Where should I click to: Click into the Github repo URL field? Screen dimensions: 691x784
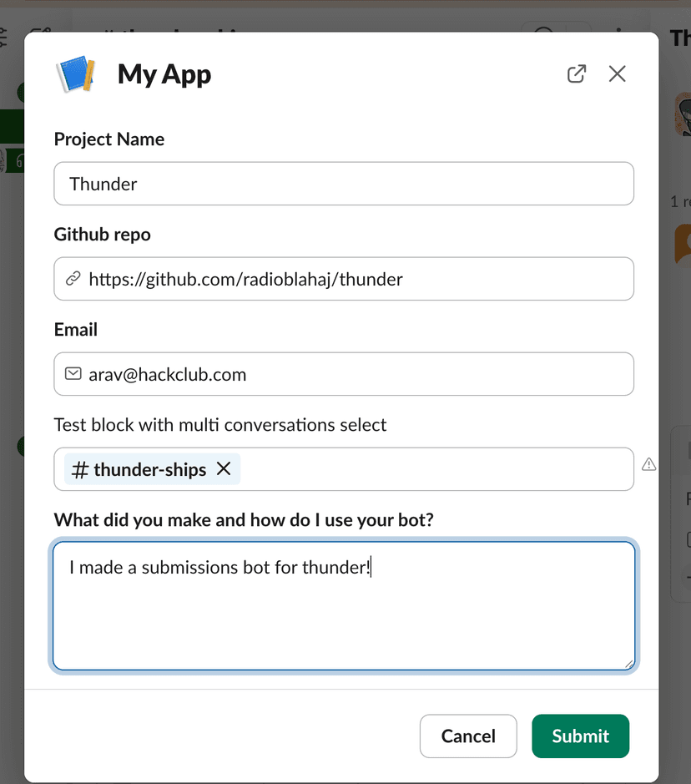click(x=359, y=279)
